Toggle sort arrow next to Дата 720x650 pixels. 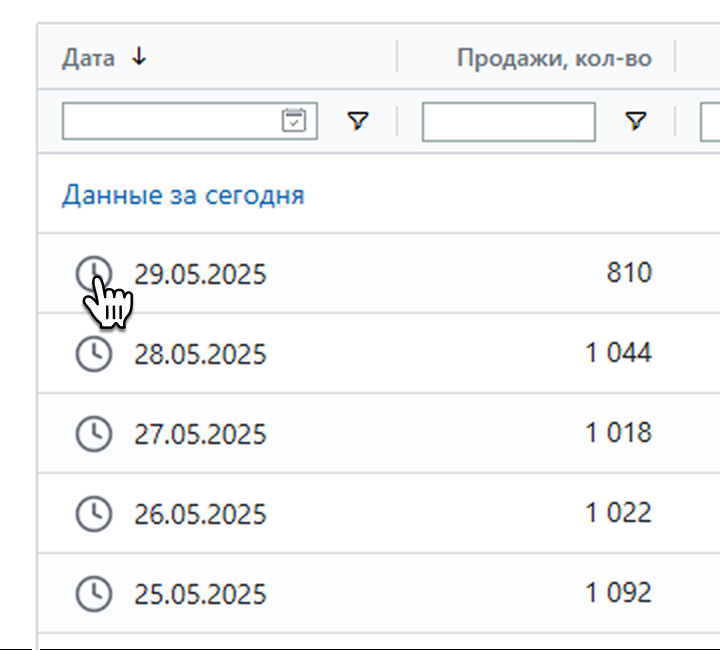139,57
